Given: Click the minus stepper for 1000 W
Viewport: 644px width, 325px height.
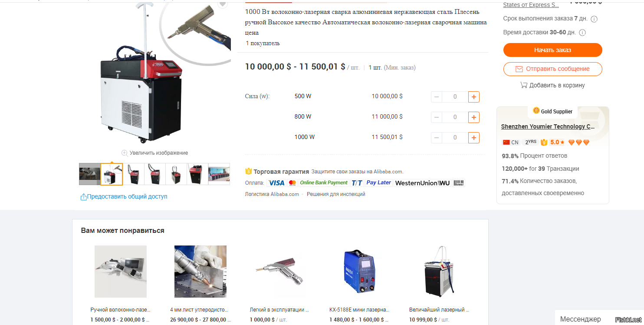Looking at the screenshot, I should click(437, 138).
